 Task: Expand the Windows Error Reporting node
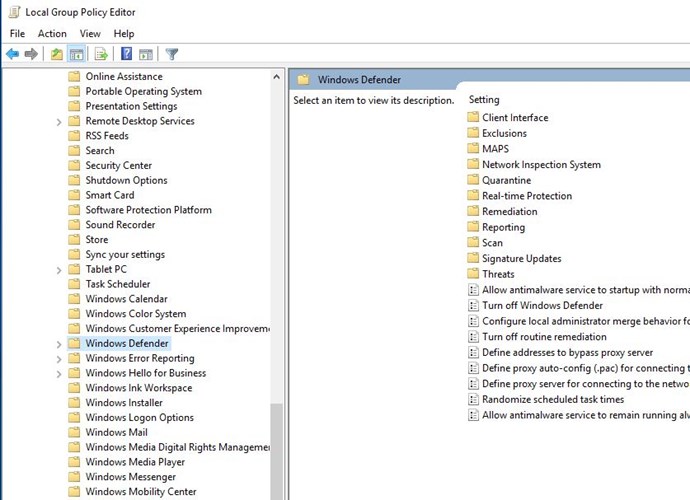tap(59, 359)
